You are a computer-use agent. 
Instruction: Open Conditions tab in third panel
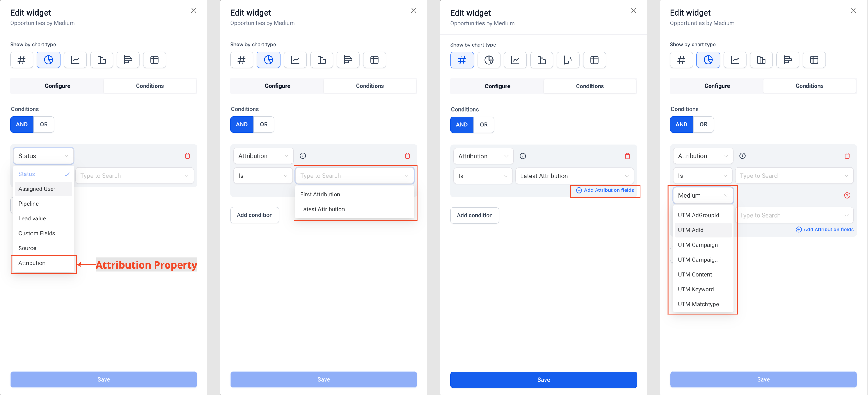click(x=589, y=86)
